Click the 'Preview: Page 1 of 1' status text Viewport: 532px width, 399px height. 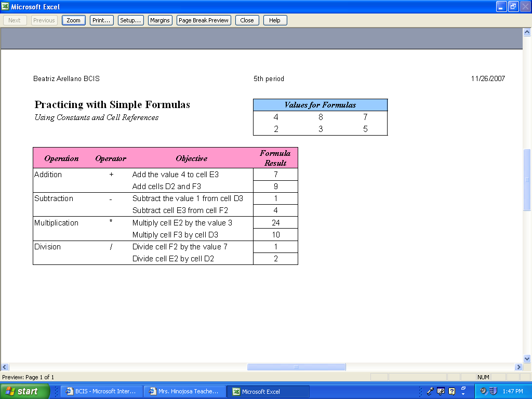point(28,377)
